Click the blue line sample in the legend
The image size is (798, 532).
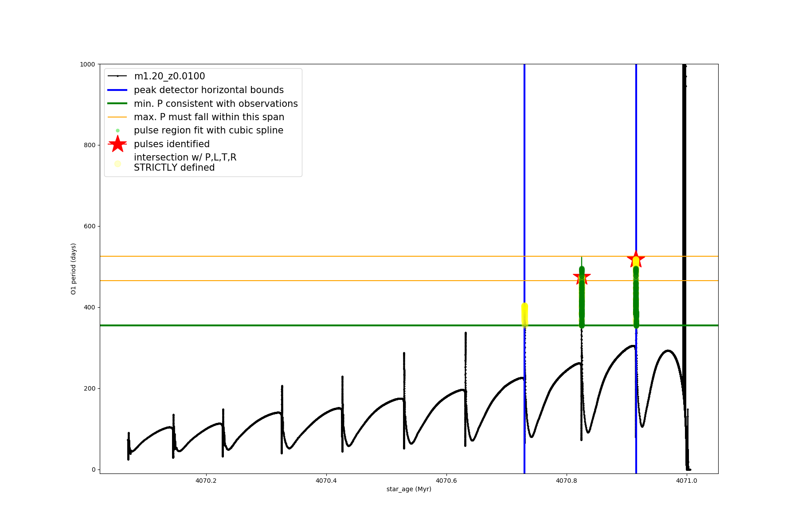(x=117, y=90)
